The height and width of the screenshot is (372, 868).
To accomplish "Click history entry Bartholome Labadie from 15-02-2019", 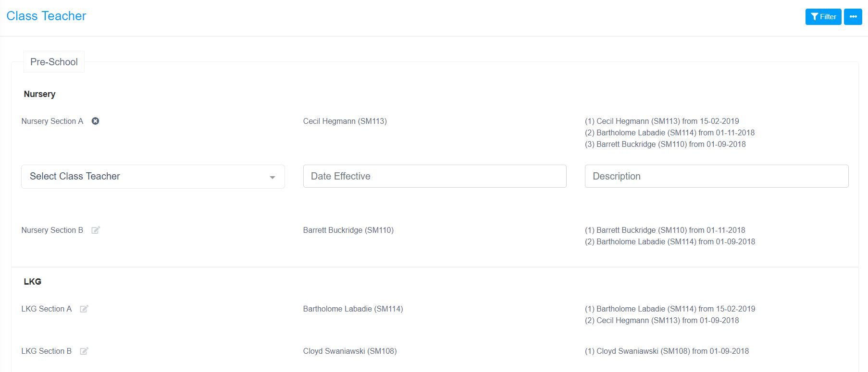I will point(670,309).
